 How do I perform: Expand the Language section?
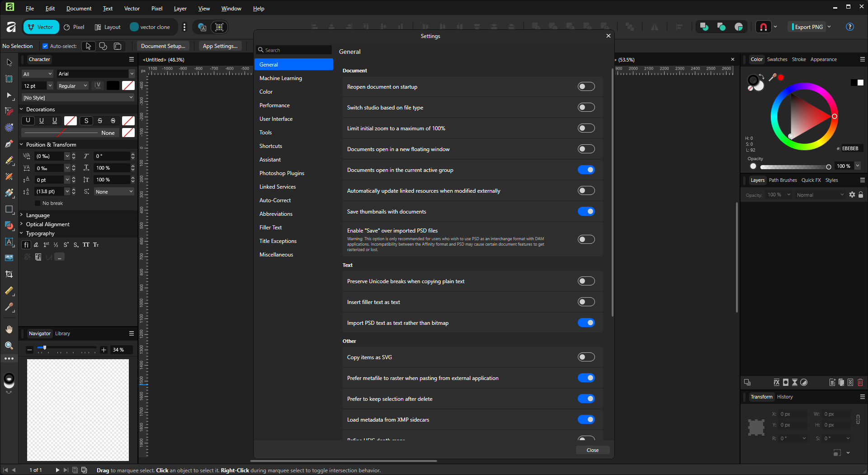point(38,215)
